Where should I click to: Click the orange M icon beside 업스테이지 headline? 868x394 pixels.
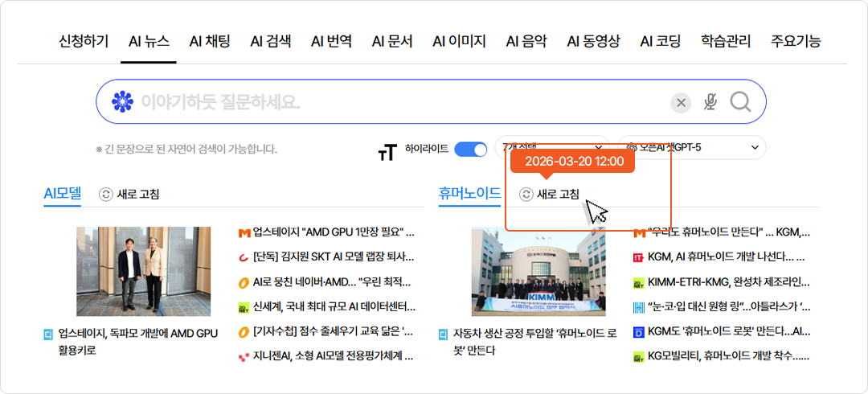coord(244,233)
